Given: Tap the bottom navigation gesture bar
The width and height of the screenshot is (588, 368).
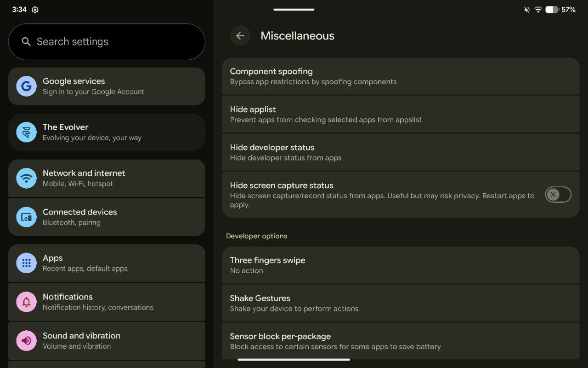Looking at the screenshot, I should coord(294,360).
